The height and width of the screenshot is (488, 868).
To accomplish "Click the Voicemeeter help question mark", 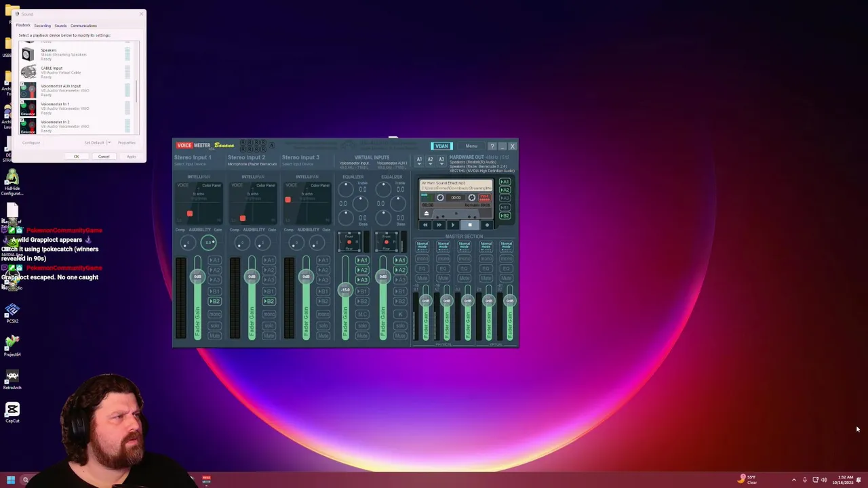I will click(492, 146).
